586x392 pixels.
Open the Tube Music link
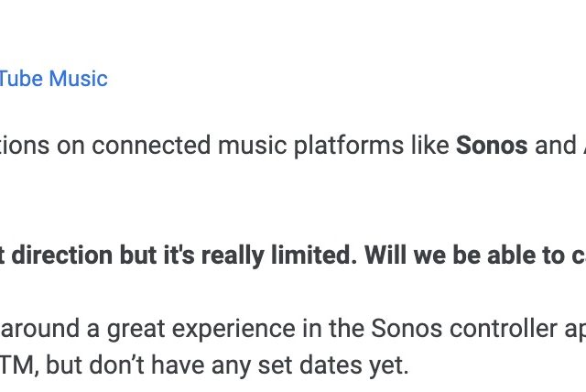(x=53, y=79)
